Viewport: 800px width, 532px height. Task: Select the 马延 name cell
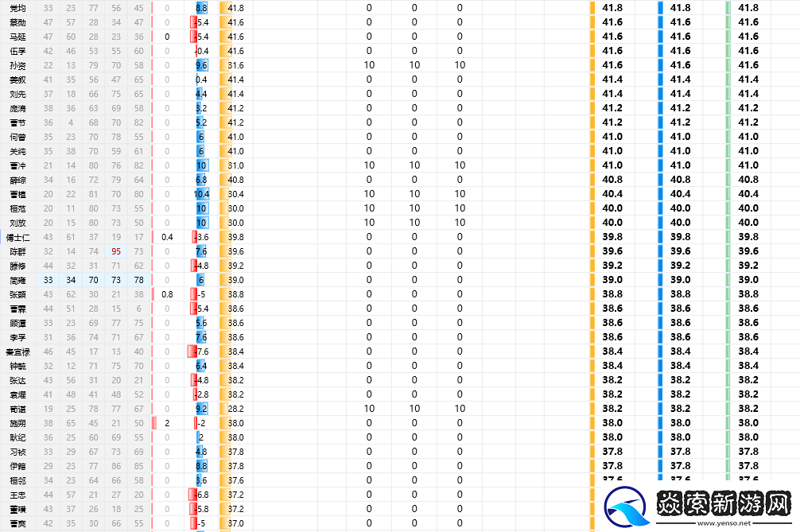17,37
